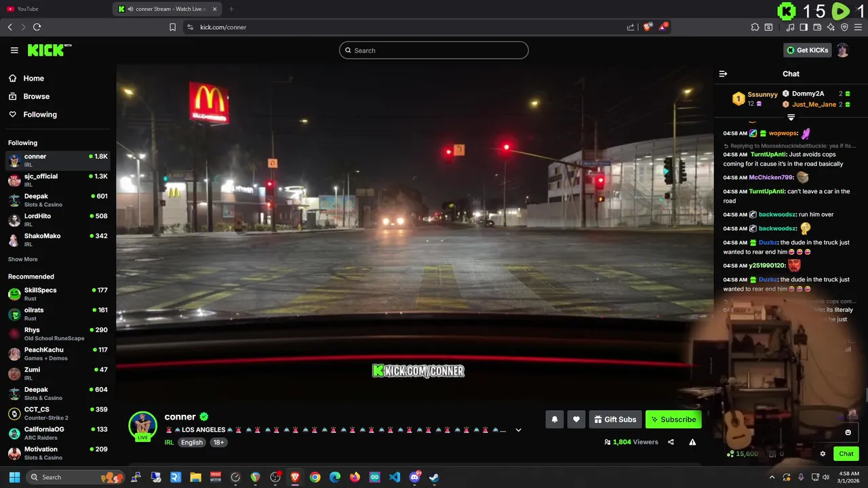868x488 pixels.
Task: Select conner channel in Following list
Action: 58,160
